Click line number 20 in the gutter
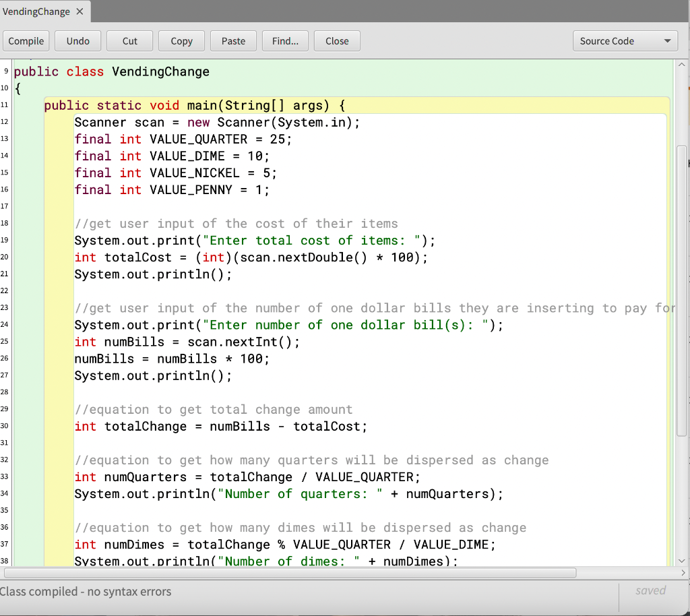 point(5,257)
